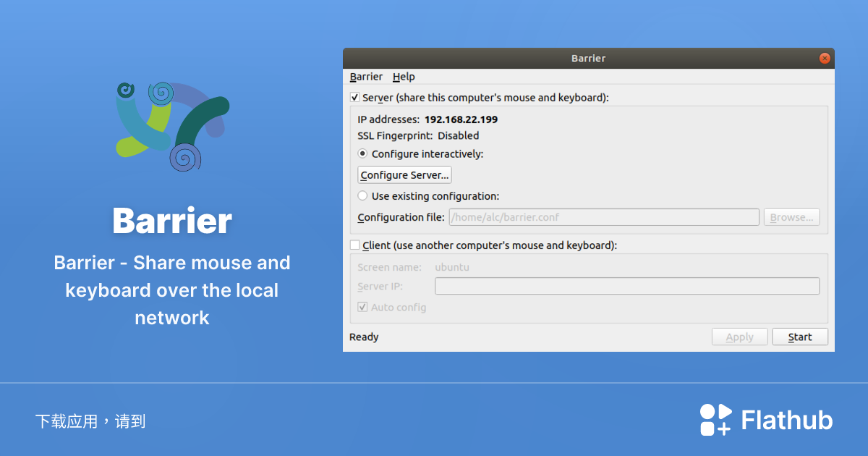868x456 pixels.
Task: Click the Server IP input field
Action: pos(626,287)
